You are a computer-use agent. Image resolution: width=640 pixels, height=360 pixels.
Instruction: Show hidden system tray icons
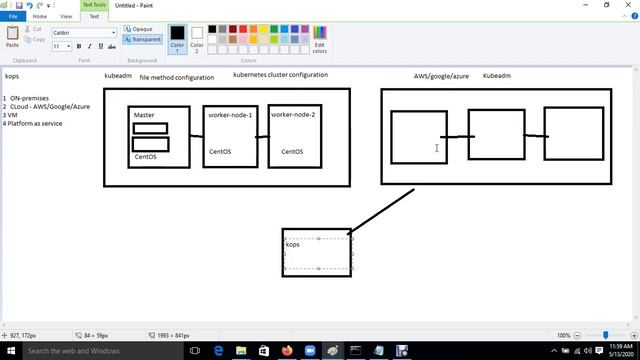(554, 351)
